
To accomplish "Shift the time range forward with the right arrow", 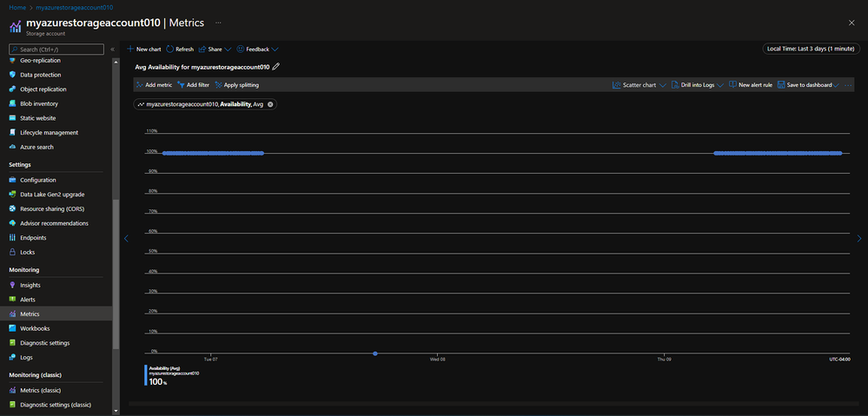I will click(x=859, y=239).
